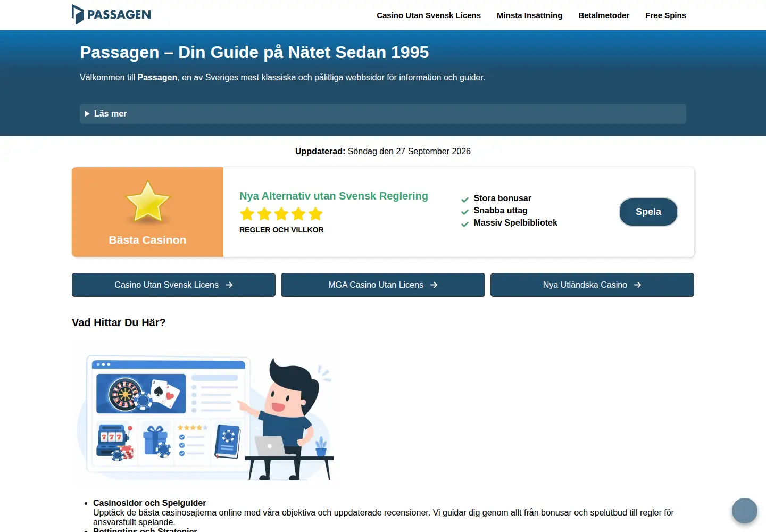Viewport: 766px width, 532px height.
Task: Click checkmark beside Massiv Spelbibliotek
Action: click(465, 224)
